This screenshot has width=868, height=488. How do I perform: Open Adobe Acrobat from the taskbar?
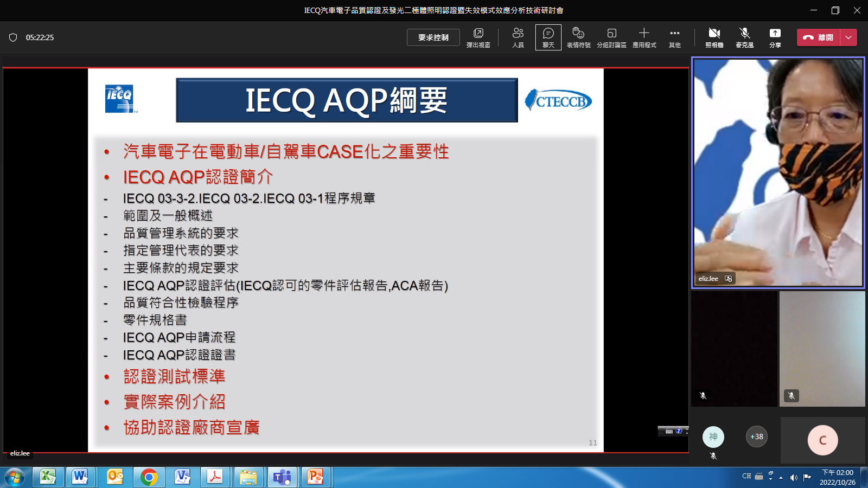click(215, 477)
